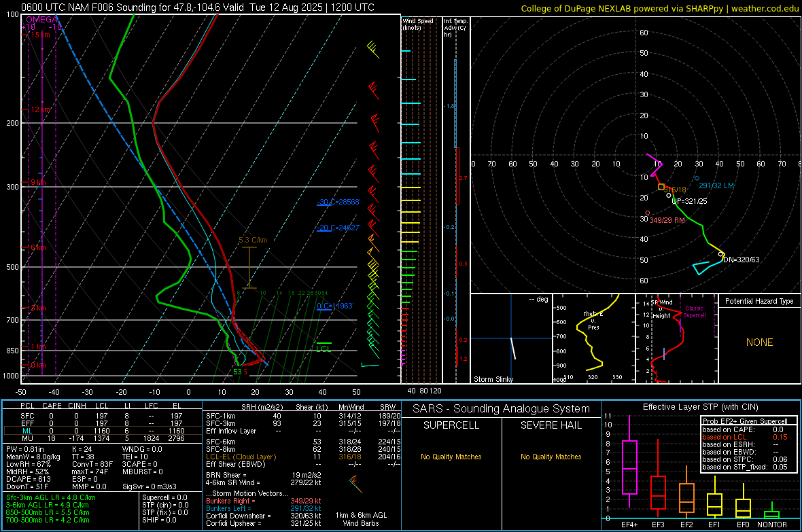The image size is (802, 532).
Task: Click the Bunkers Right storm motion marker on hodograph
Action: [648, 213]
